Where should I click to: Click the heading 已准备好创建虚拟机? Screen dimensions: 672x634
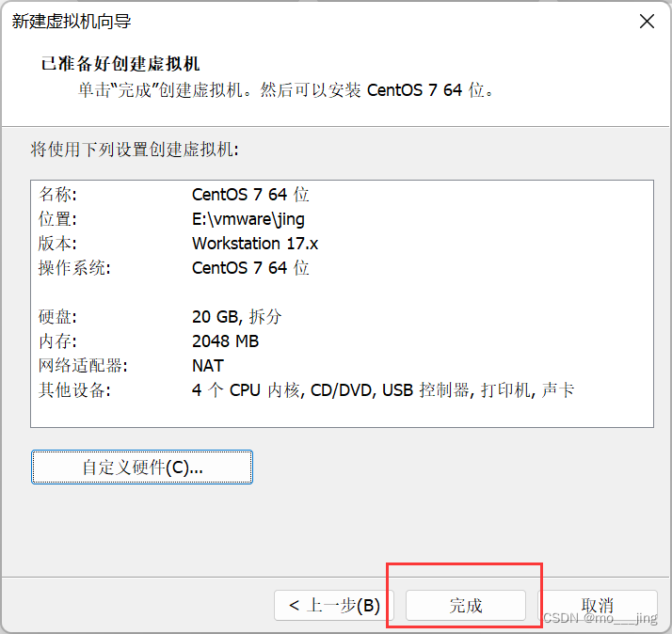120,63
